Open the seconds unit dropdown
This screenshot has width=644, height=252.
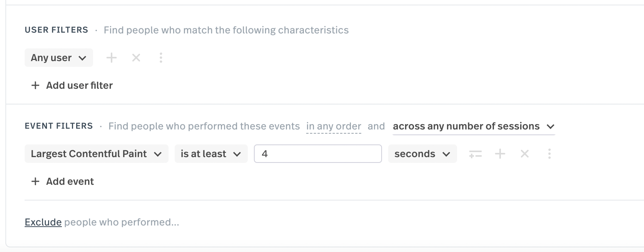click(422, 154)
